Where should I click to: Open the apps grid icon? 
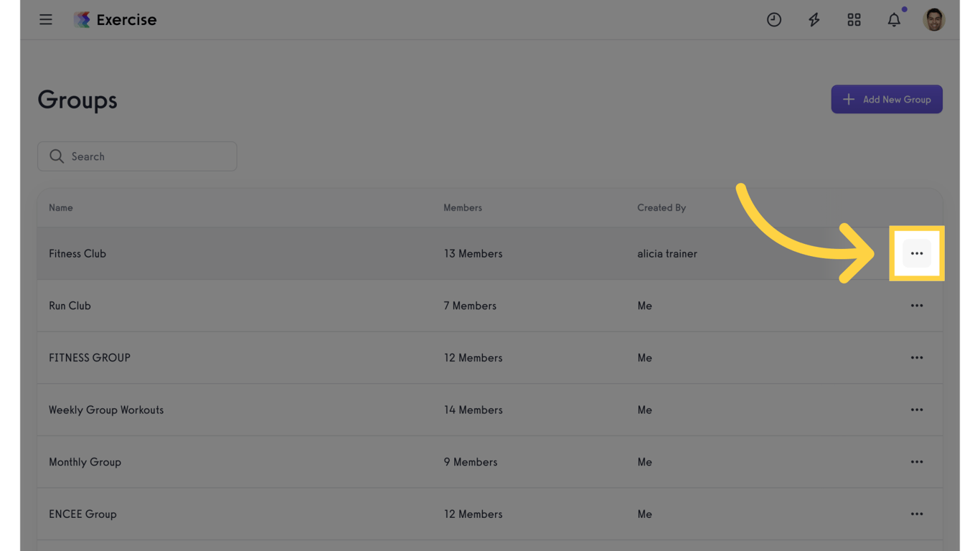[854, 19]
